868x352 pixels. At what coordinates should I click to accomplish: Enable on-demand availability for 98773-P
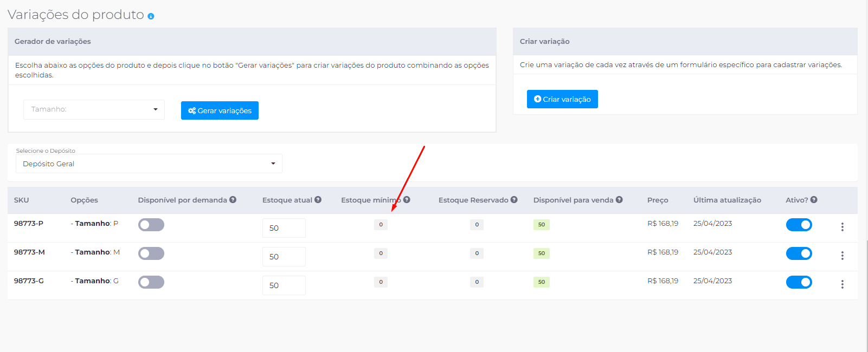[151, 225]
